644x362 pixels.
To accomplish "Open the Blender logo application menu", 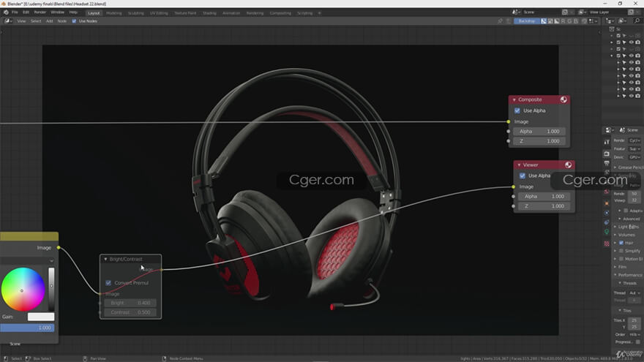I will pos(6,12).
